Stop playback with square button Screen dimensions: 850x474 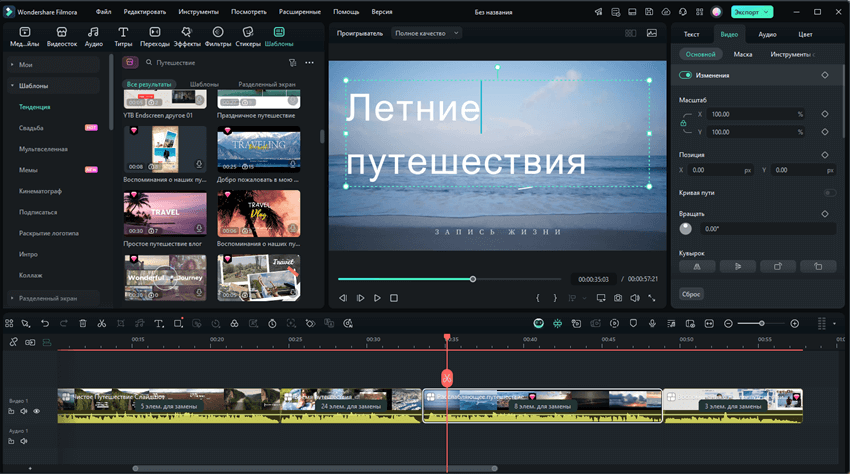pyautogui.click(x=394, y=298)
